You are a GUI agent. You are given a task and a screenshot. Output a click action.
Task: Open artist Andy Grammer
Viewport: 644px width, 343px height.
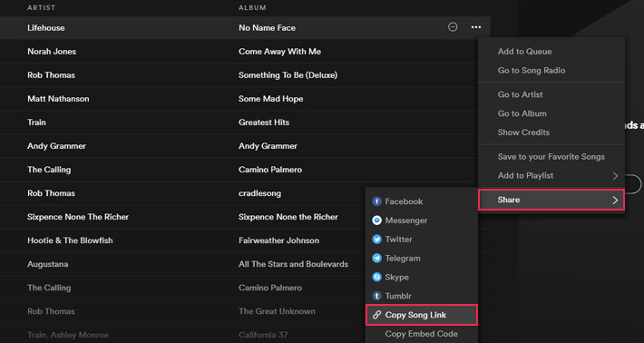(x=56, y=146)
